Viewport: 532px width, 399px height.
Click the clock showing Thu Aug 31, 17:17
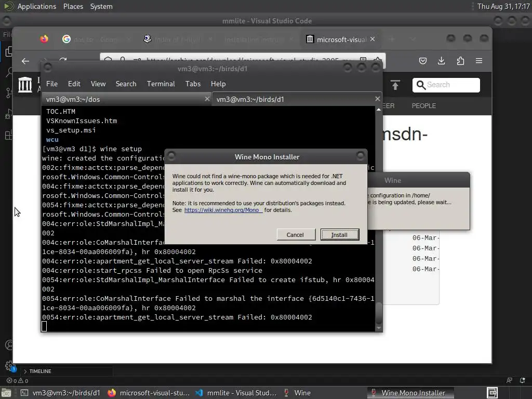coord(503,6)
